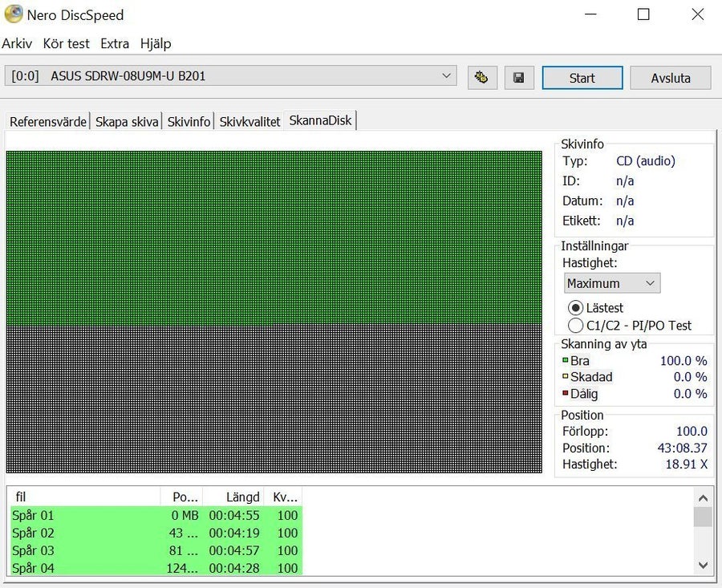Viewport: 722px width, 588px height.
Task: Switch to the Skivinfo tab
Action: 189,122
